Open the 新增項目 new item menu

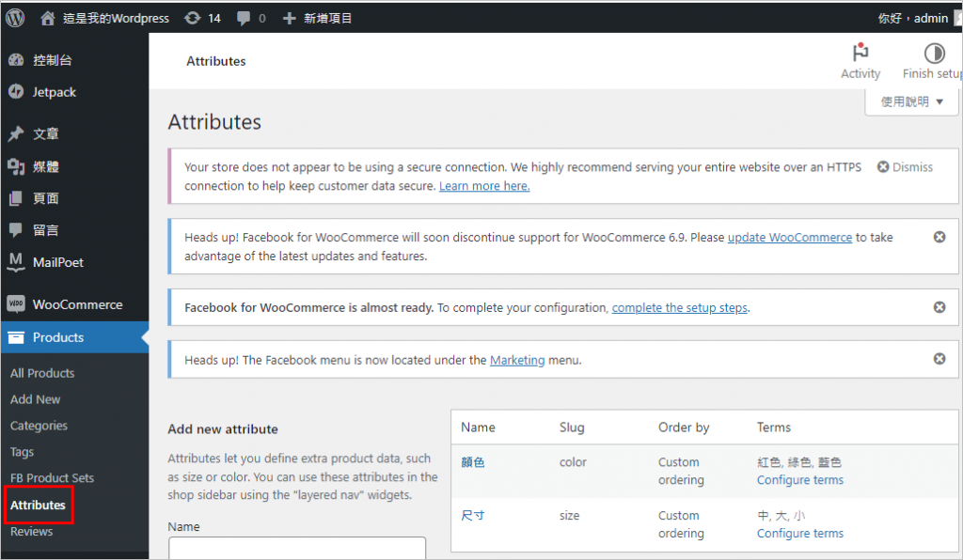(x=317, y=18)
